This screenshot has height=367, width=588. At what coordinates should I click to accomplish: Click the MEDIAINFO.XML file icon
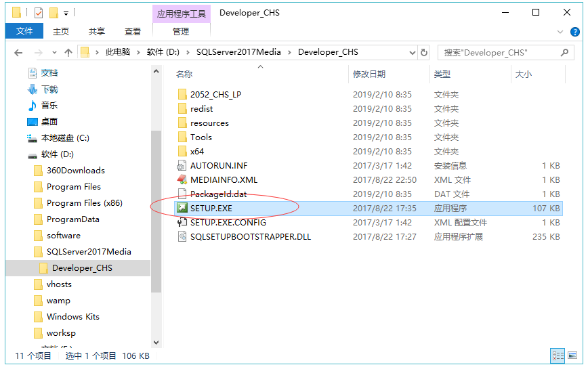[x=182, y=180]
